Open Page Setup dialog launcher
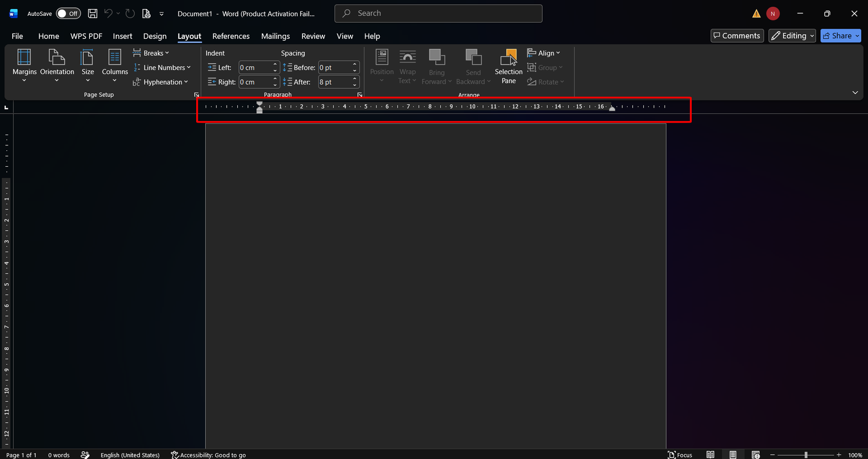This screenshot has width=868, height=459. [x=197, y=95]
